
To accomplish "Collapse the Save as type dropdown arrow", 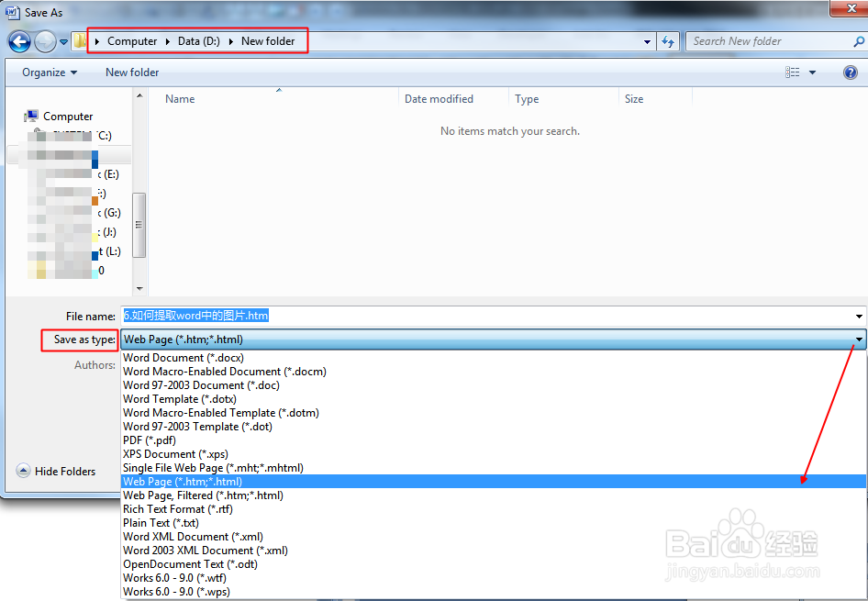I will (859, 339).
